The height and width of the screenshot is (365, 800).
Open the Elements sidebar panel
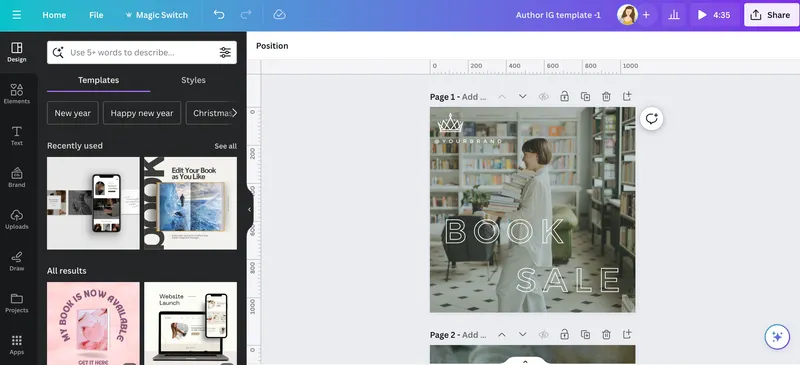16,94
